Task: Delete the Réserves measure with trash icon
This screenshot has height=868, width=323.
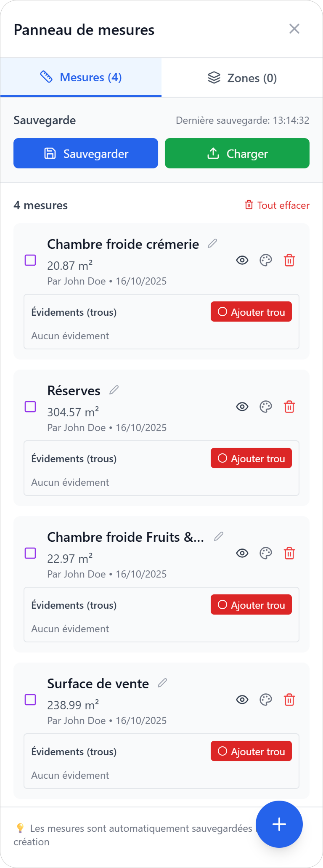Action: [x=289, y=407]
